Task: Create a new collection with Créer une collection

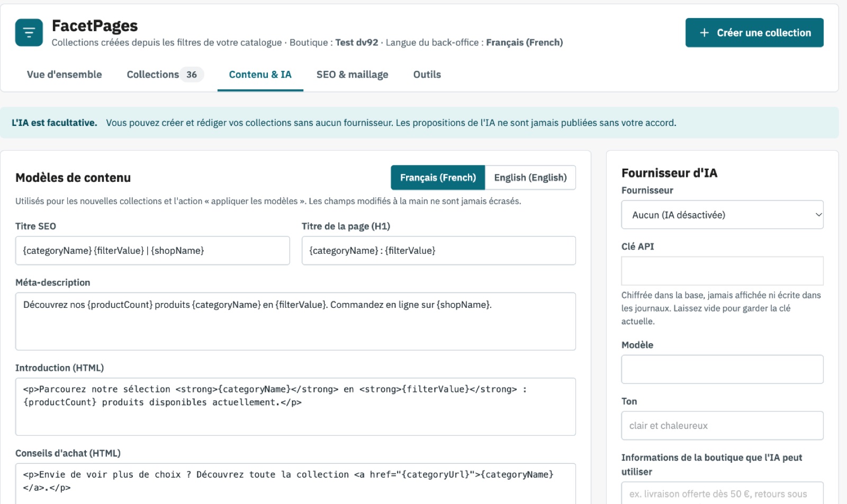Action: [754, 33]
